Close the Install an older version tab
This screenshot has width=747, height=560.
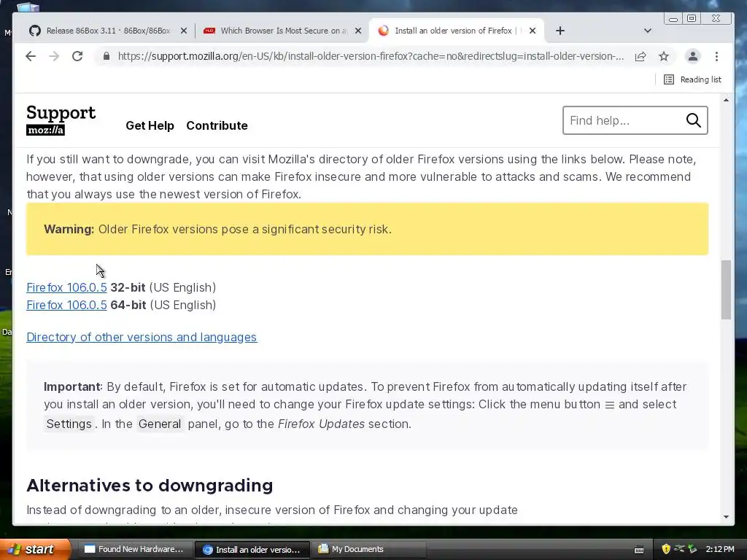[x=533, y=31]
